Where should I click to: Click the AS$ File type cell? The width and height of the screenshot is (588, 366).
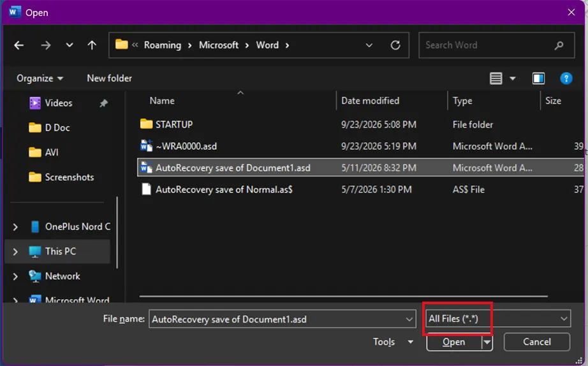[468, 189]
